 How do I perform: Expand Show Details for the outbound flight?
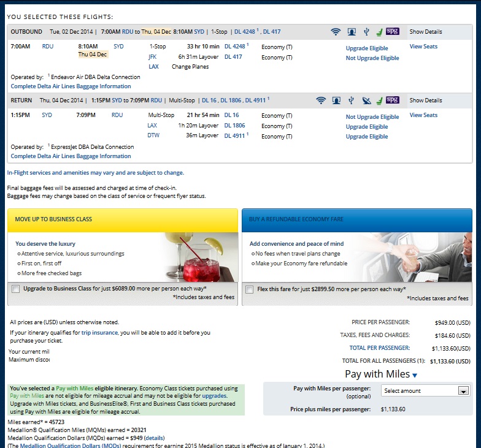click(425, 32)
